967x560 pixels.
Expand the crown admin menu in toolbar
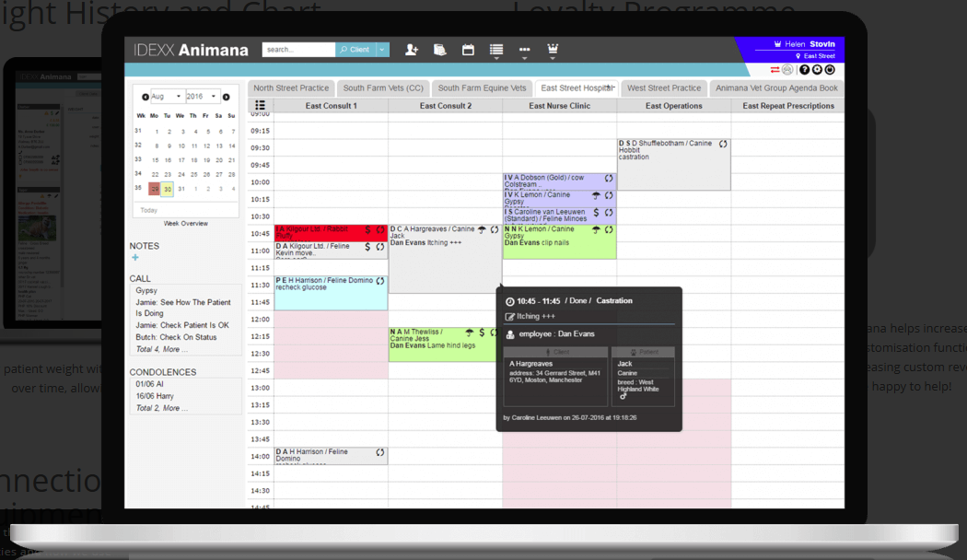point(553,50)
